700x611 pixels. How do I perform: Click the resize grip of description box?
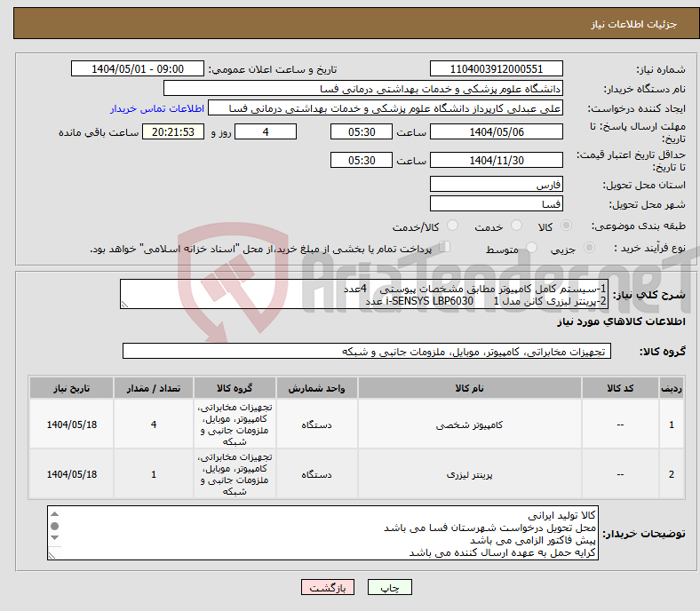click(124, 305)
